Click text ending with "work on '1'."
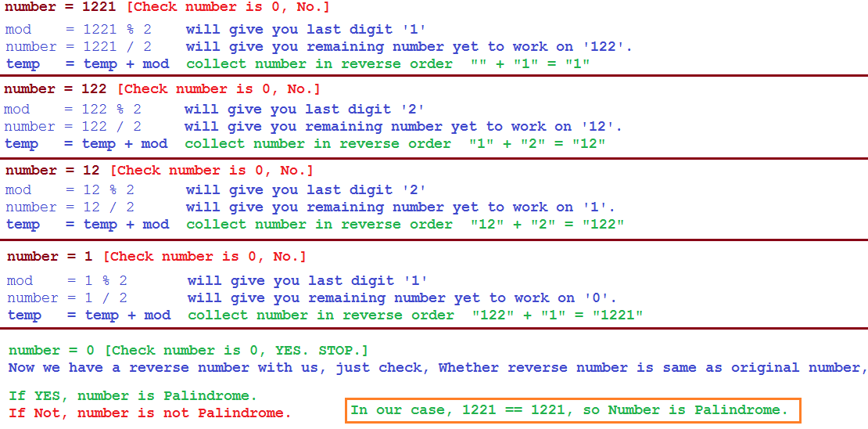Image resolution: width=868 pixels, height=429 pixels. pos(400,207)
